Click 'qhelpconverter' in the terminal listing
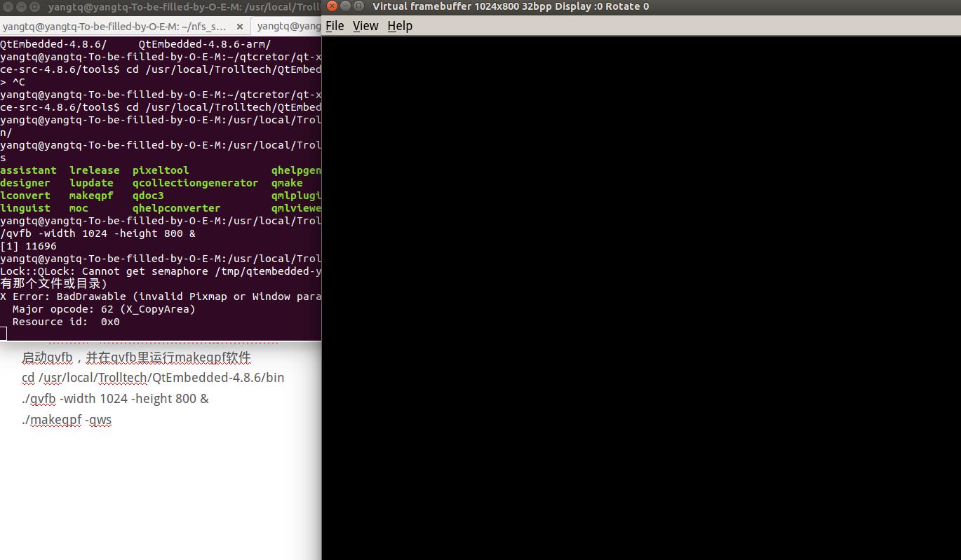This screenshot has height=560, width=961. pyautogui.click(x=177, y=208)
